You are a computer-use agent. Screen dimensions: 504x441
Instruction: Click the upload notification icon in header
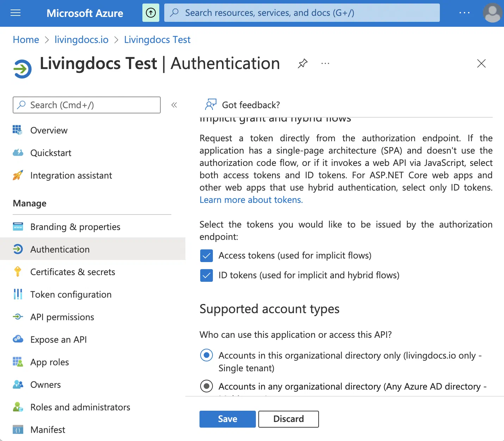pos(151,13)
